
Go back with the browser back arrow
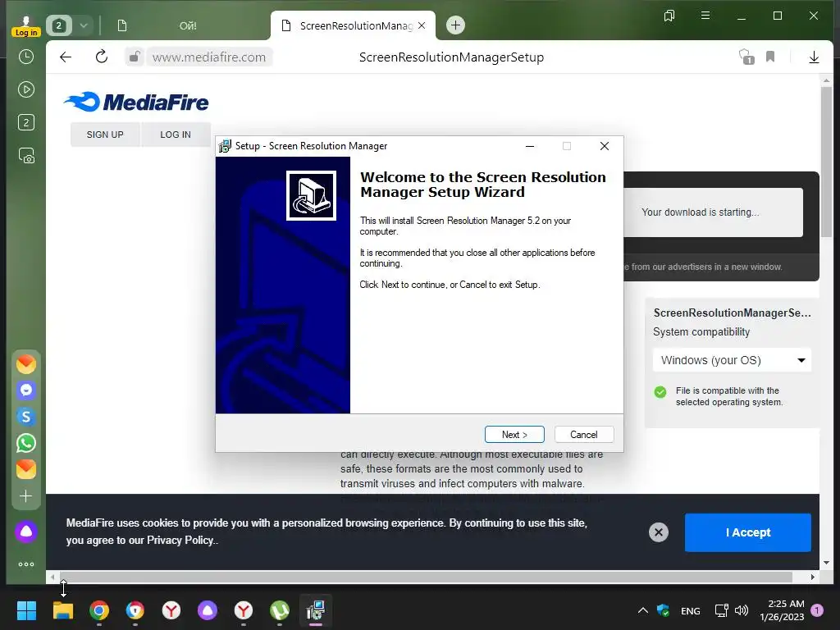(x=66, y=57)
